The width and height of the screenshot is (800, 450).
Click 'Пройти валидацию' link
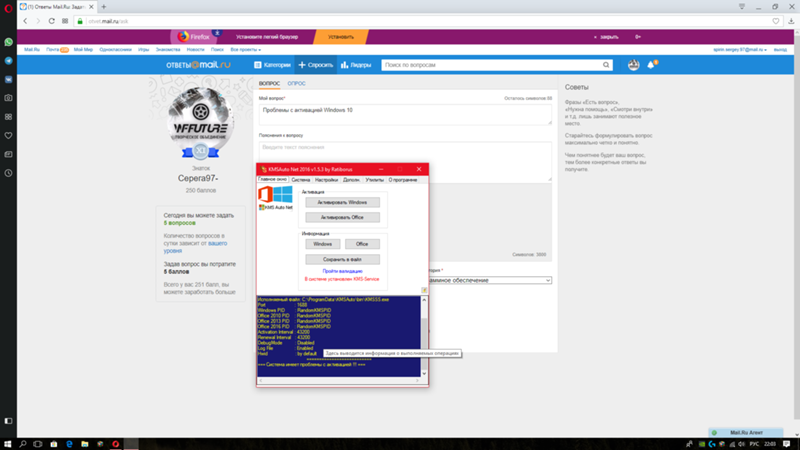click(x=342, y=271)
